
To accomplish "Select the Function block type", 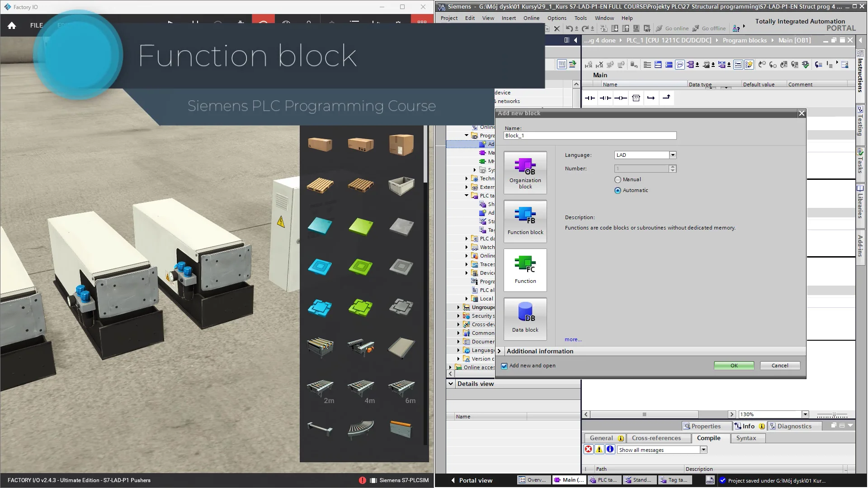I will click(525, 221).
